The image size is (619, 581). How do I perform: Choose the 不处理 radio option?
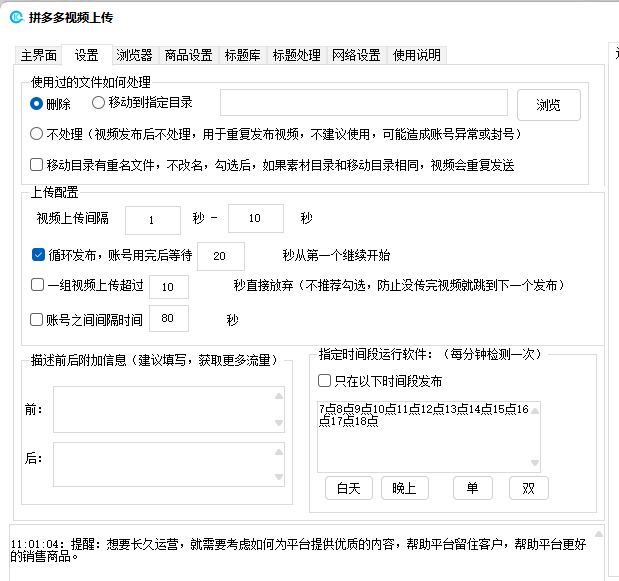click(x=37, y=134)
